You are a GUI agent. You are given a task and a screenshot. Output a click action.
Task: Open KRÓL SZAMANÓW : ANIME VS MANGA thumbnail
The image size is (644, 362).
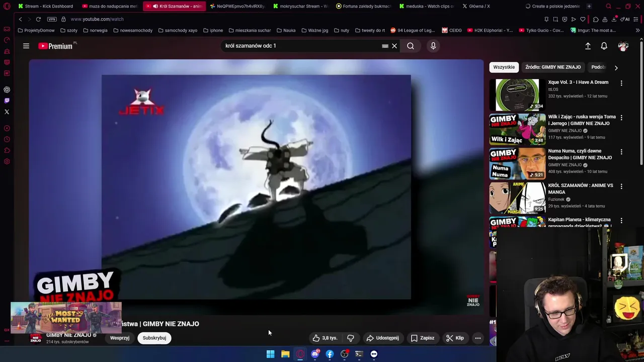click(517, 198)
